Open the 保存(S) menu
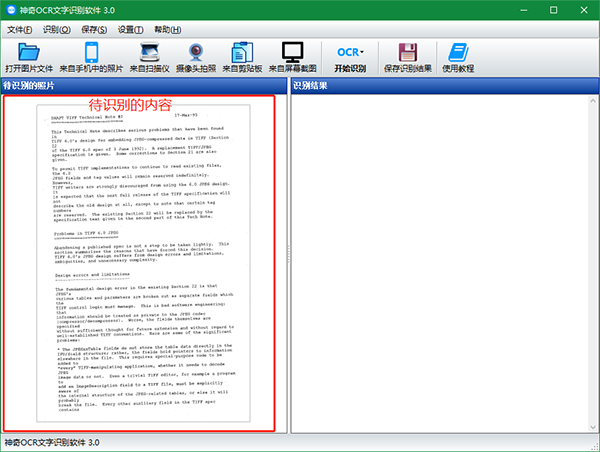This screenshot has width=600, height=452. pyautogui.click(x=94, y=30)
